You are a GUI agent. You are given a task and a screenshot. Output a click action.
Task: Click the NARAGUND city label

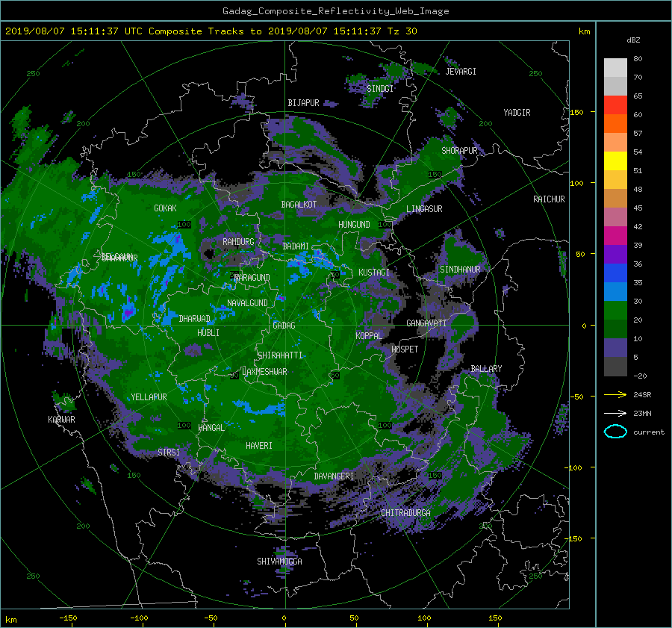tap(252, 277)
